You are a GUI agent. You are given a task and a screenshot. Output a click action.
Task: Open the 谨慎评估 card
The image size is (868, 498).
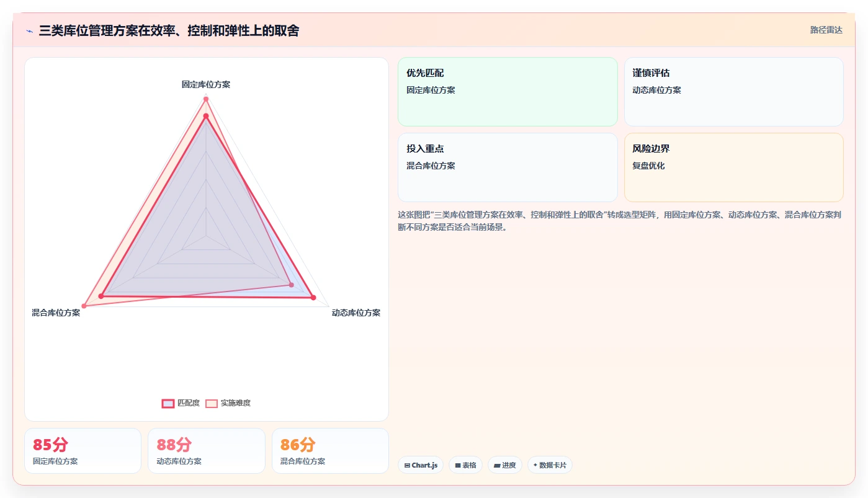coord(733,92)
